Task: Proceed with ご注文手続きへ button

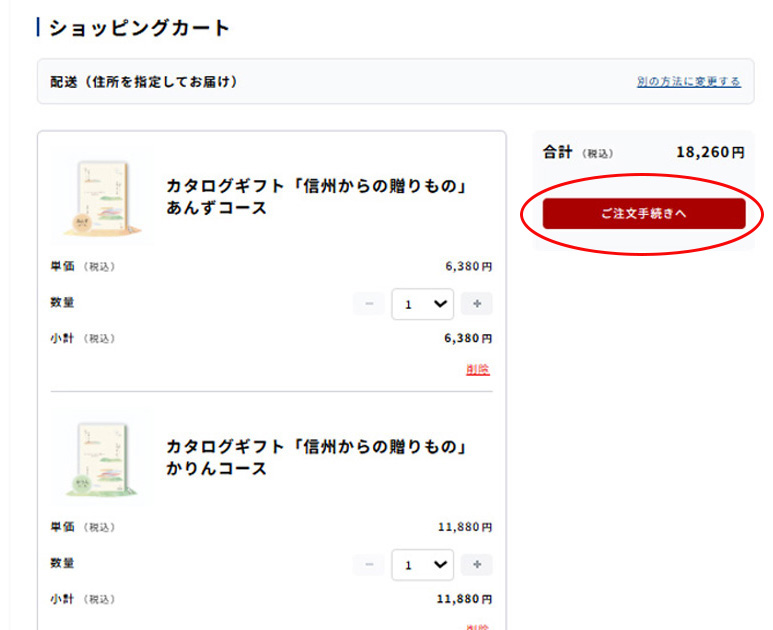Action: click(644, 213)
